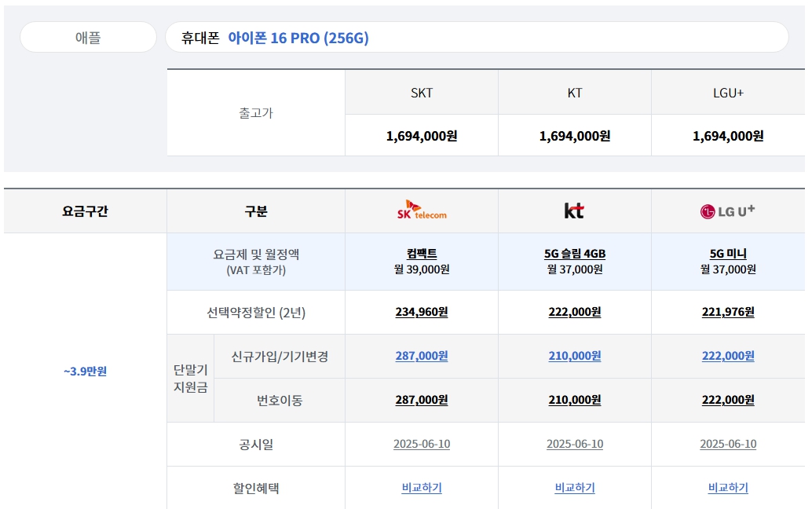Click LGU+ 신규가입/기기변경 지원금 222,000원

728,357
